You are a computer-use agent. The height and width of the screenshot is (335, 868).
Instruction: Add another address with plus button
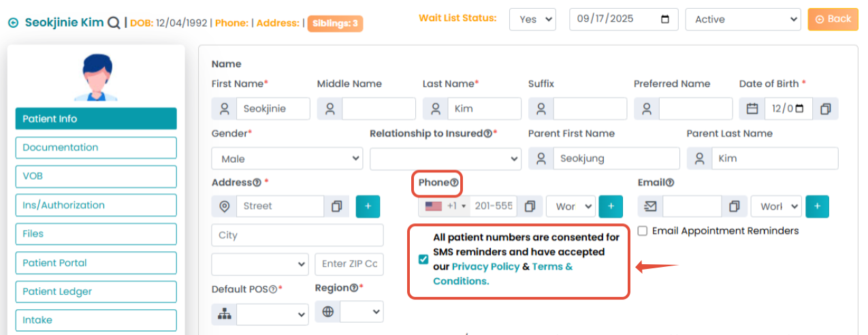pyautogui.click(x=368, y=206)
